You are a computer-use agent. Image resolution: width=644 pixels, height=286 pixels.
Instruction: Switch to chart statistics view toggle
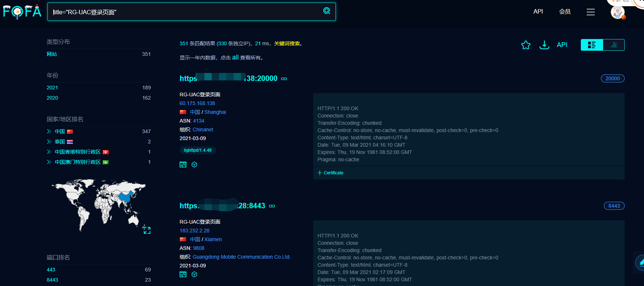click(614, 45)
